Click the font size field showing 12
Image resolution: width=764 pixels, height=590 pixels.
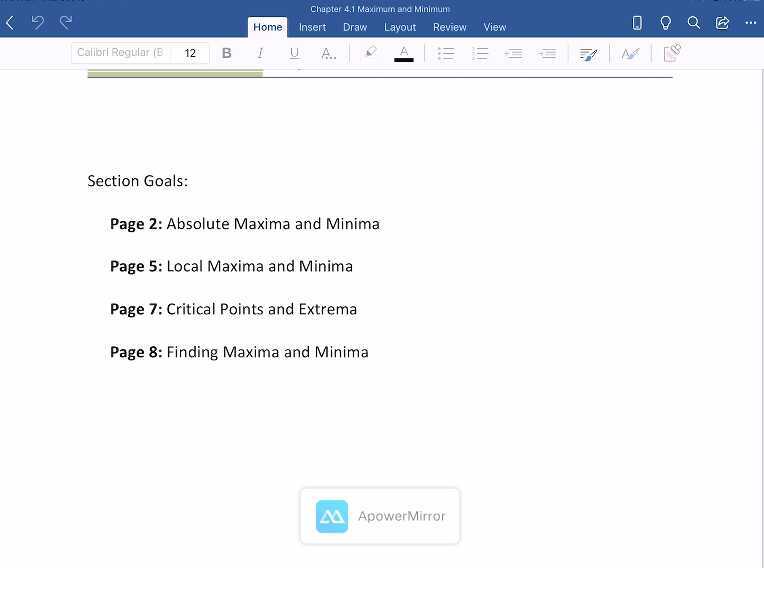(190, 53)
